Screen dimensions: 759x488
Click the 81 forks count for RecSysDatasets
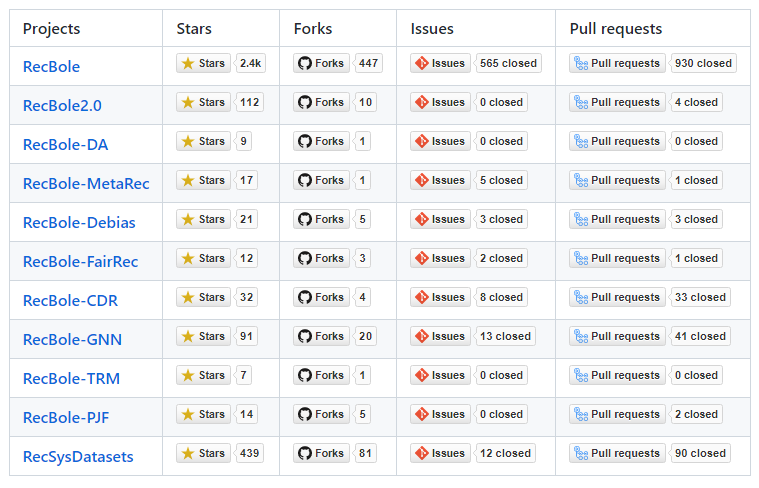[366, 453]
